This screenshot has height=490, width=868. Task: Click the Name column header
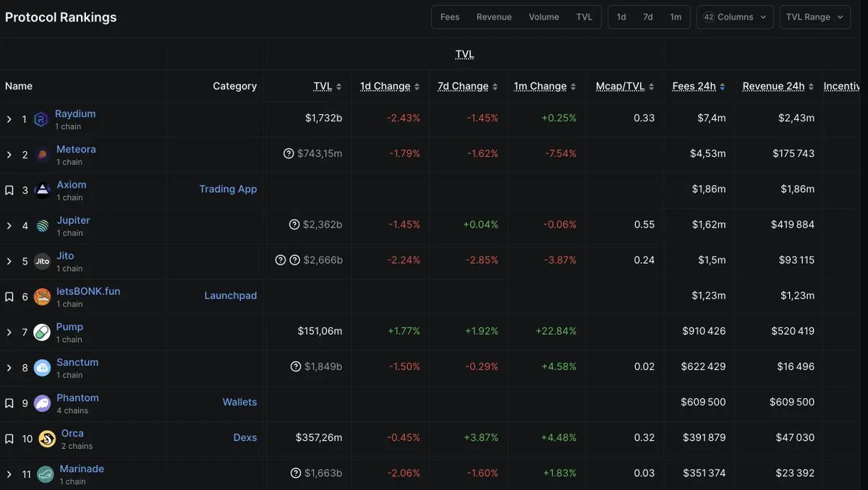[19, 86]
